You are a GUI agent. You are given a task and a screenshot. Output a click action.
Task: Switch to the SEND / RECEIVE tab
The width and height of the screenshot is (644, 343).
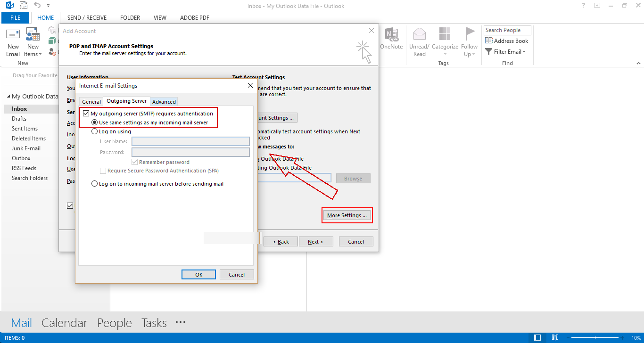tap(87, 18)
